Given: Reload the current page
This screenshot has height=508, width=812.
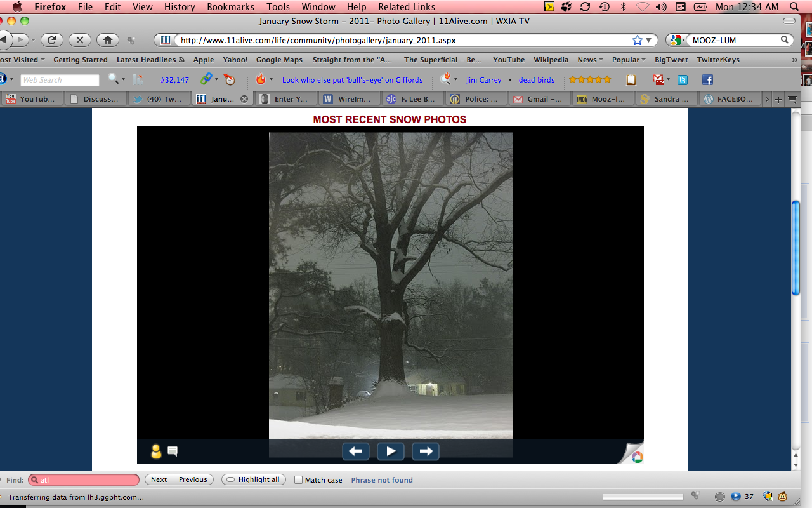Looking at the screenshot, I should click(52, 40).
